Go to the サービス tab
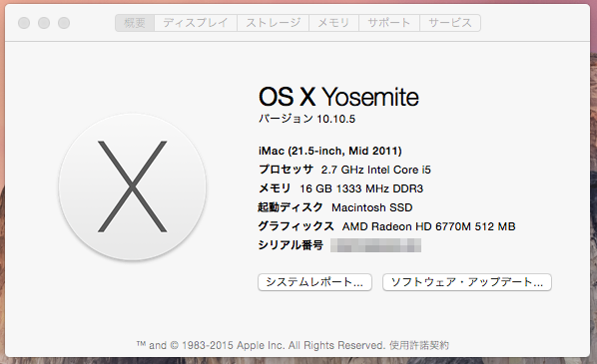Screen dimensions: 597x364 coord(450,23)
